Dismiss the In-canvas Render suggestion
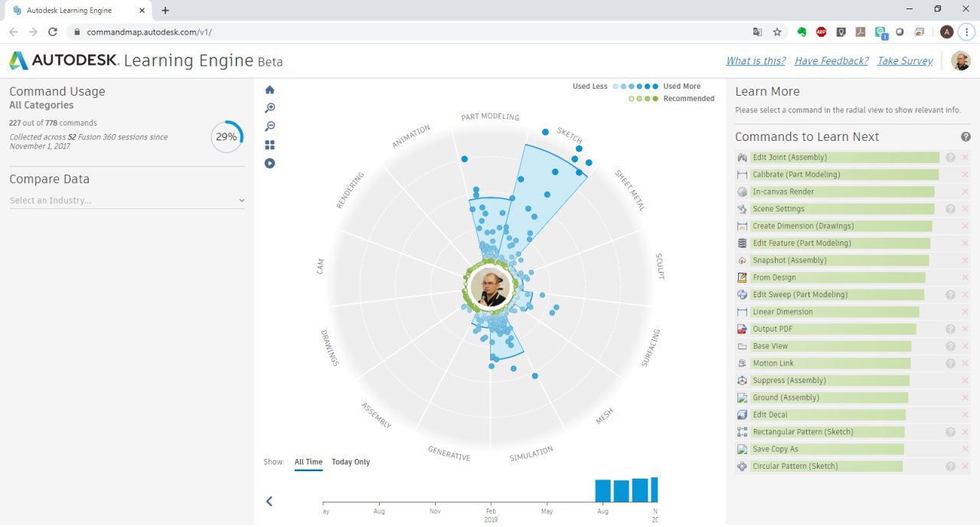Screen dimensions: 980x527 click(x=965, y=191)
